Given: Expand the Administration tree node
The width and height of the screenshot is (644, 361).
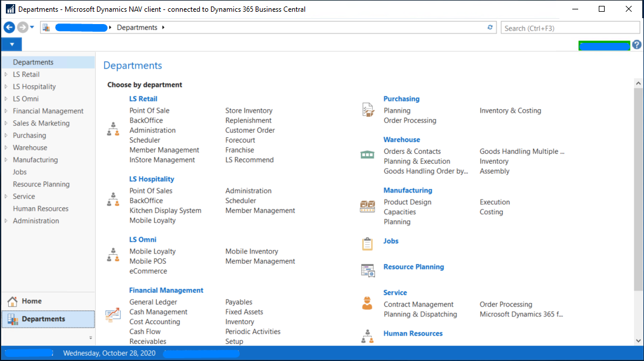Looking at the screenshot, I should (6, 221).
